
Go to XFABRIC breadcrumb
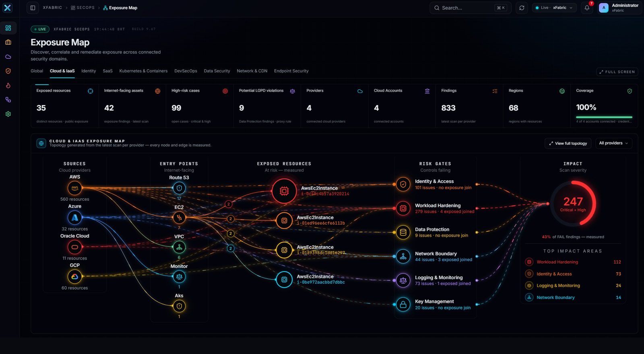(52, 8)
